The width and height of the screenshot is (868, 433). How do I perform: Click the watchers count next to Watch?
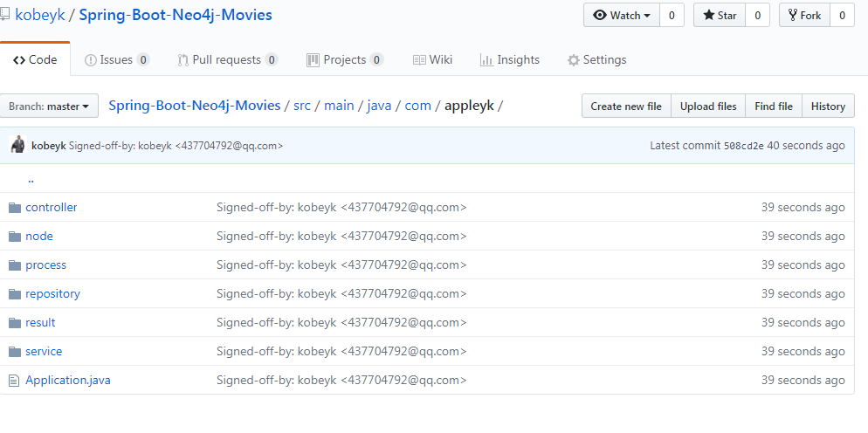672,15
